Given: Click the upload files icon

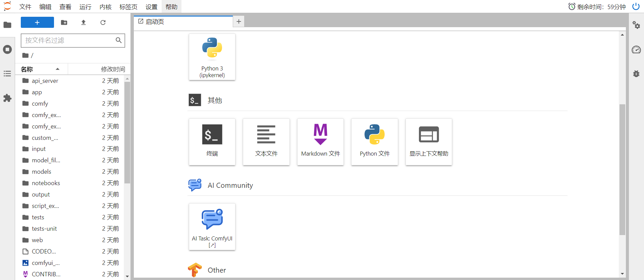Looking at the screenshot, I should click(x=84, y=22).
